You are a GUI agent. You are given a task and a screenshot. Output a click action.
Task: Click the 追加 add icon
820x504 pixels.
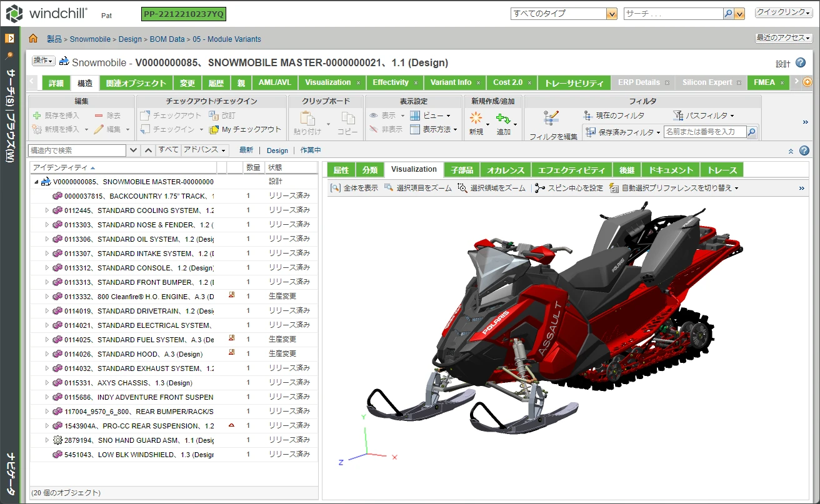pos(503,118)
